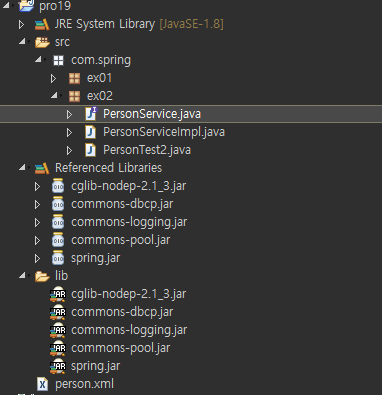The width and height of the screenshot is (382, 395).
Task: Click the PersonService.java interface file icon
Action: pos(91,114)
